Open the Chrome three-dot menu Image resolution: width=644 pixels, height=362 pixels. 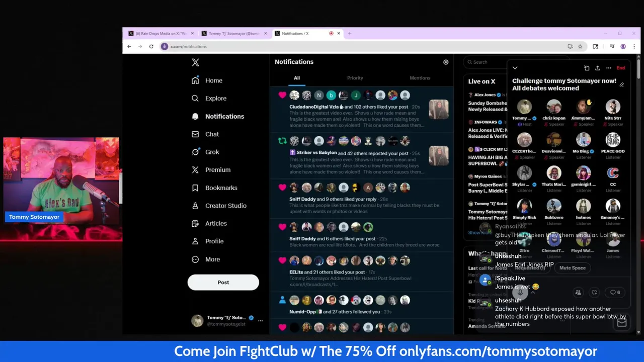633,46
